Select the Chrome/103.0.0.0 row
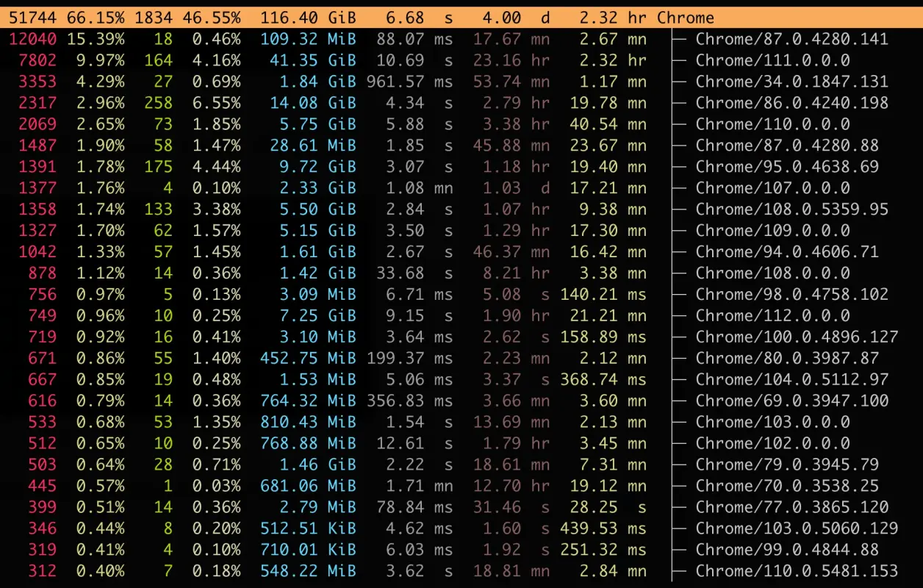Viewport: 923px width, 588px height. coord(461,423)
